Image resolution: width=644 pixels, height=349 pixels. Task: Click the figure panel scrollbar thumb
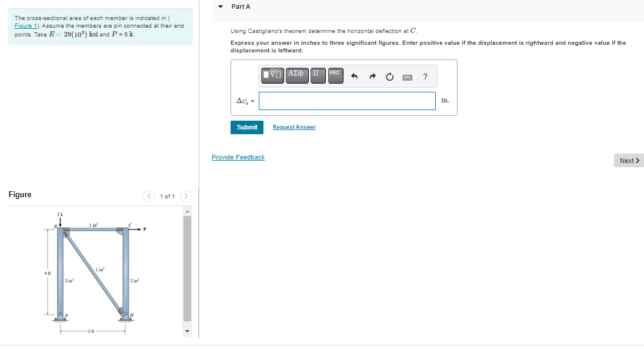click(x=187, y=268)
